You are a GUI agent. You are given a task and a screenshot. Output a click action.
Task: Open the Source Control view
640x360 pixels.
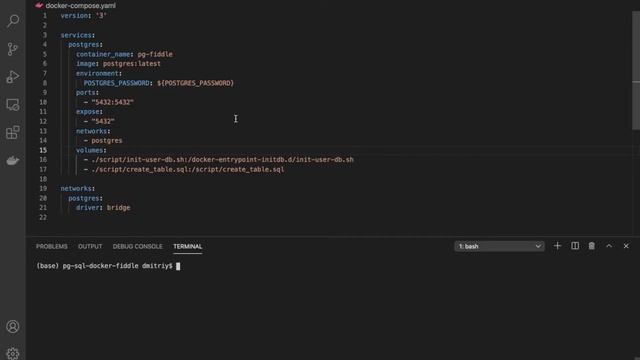13,49
